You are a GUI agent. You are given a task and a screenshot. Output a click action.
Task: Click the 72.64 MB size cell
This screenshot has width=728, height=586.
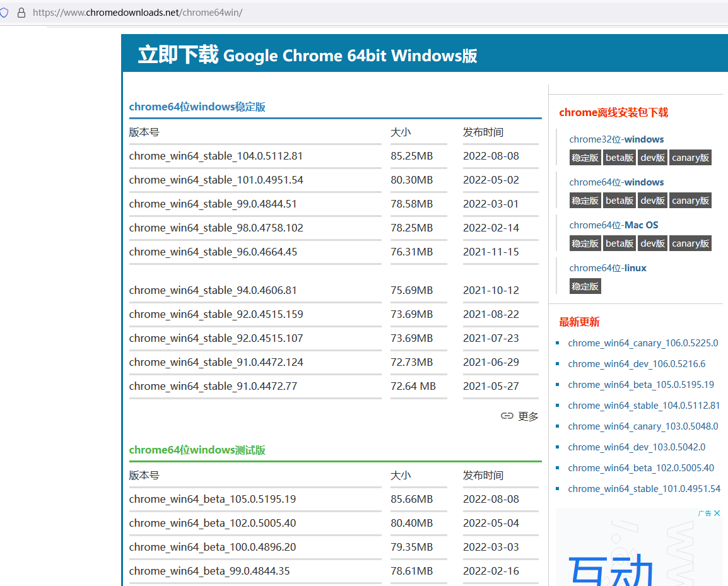coord(413,386)
